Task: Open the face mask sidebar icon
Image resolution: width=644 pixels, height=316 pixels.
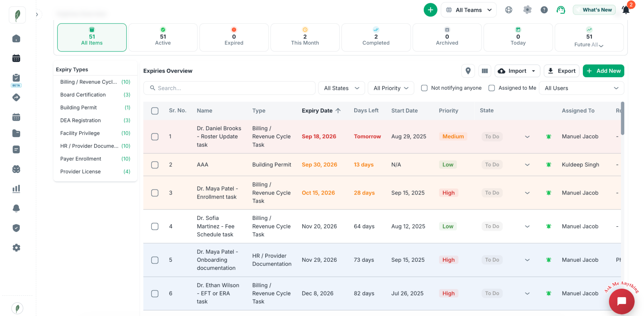Action: point(16,169)
